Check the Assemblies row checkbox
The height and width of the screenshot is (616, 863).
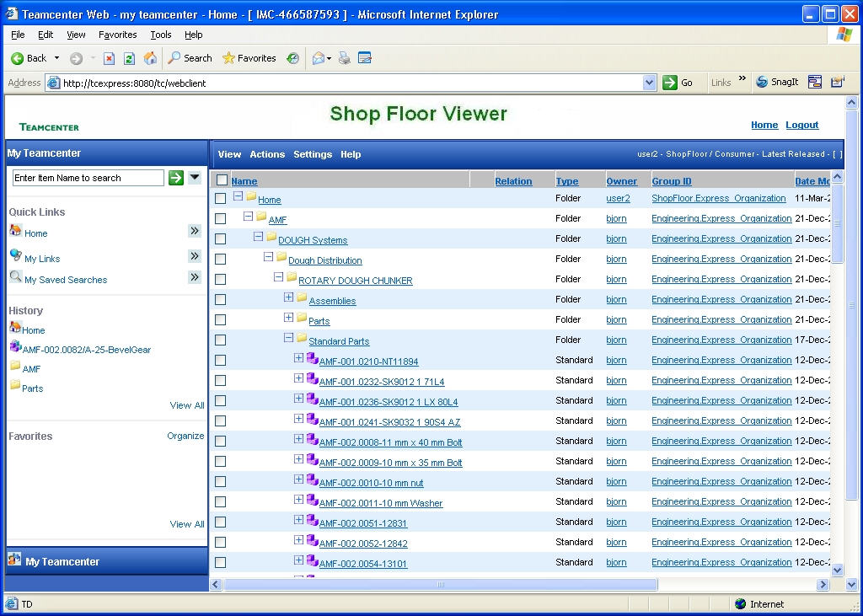(x=220, y=299)
